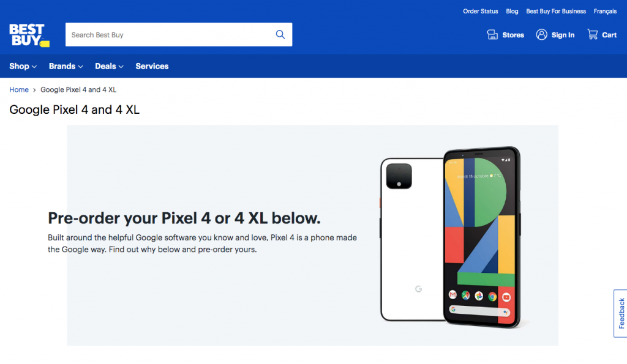
Task: Expand the Brands dropdown menu
Action: click(66, 66)
